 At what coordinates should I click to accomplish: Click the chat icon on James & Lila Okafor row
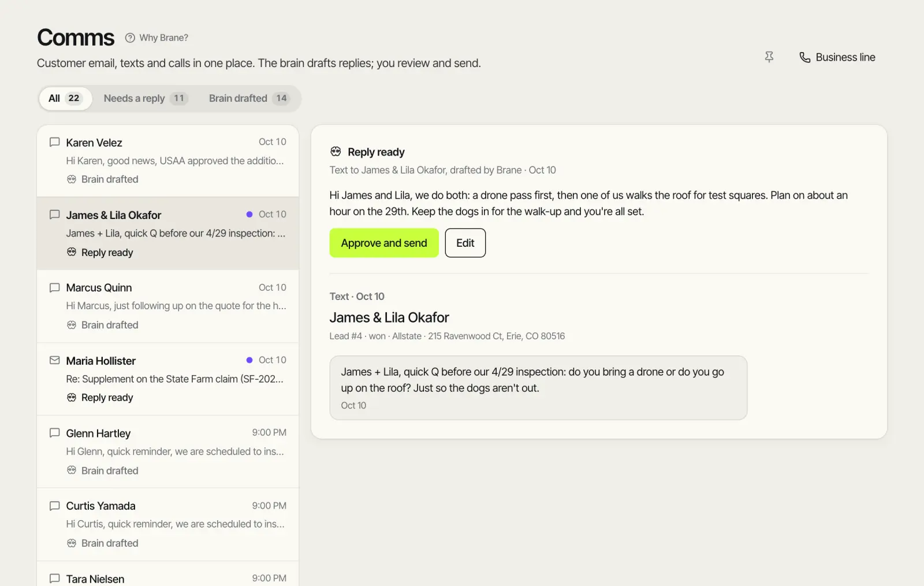pos(55,214)
